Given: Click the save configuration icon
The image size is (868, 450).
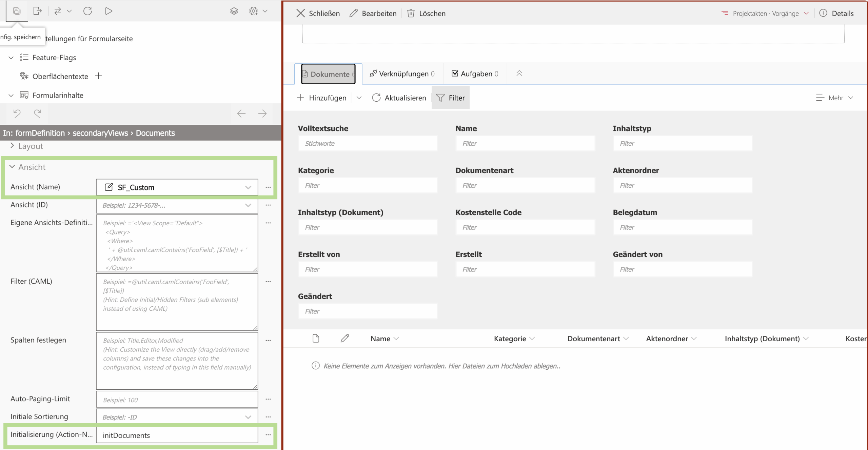Looking at the screenshot, I should 17,11.
